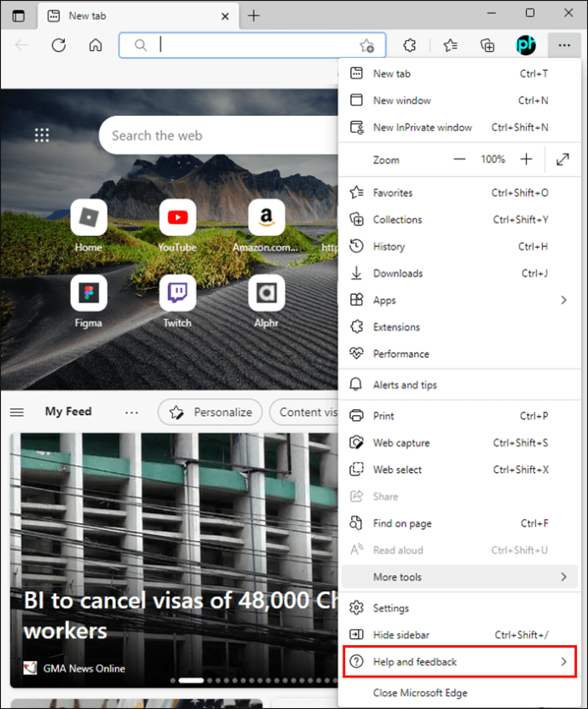Open a New InPrivate window
588x709 pixels.
(459, 128)
